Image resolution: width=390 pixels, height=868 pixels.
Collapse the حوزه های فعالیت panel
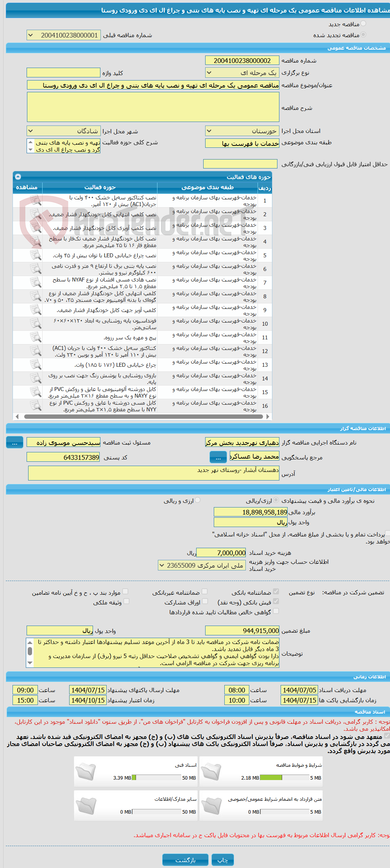18,177
